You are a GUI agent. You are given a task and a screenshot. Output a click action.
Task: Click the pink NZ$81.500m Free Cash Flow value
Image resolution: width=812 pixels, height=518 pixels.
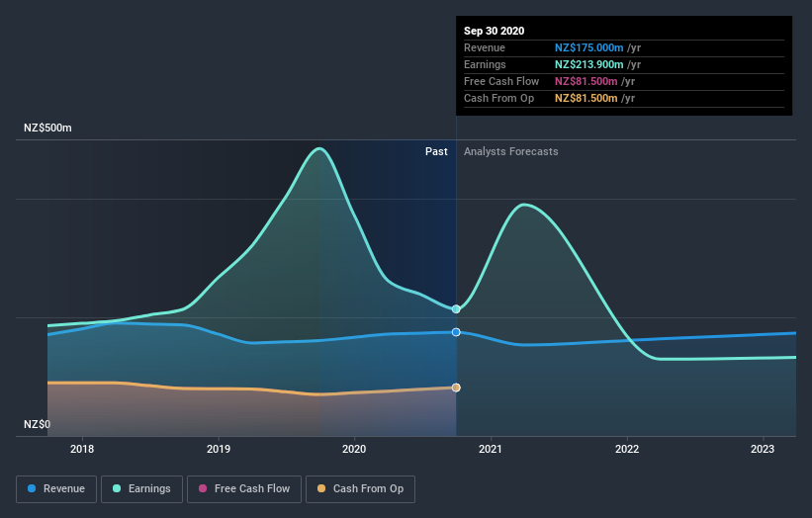coord(586,81)
